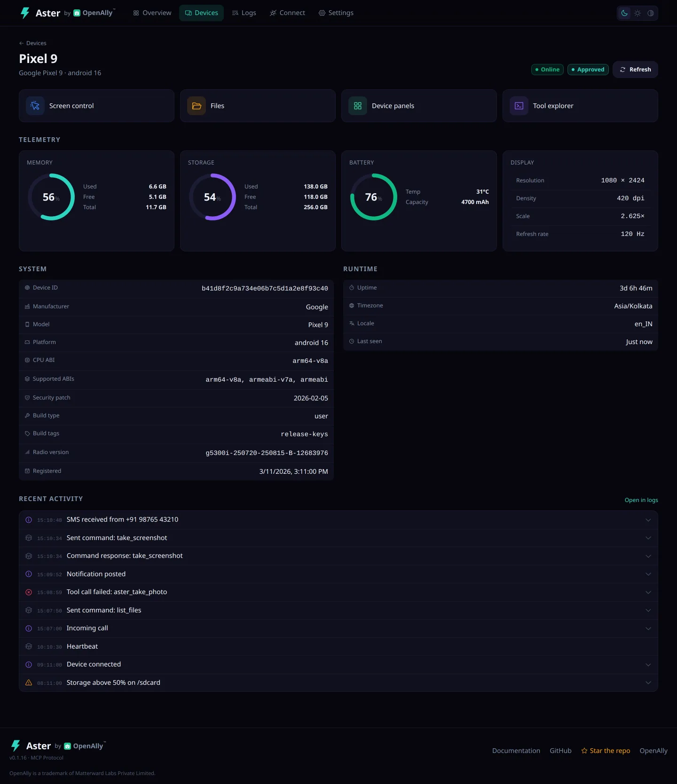Click the Files folder icon
Viewport: 677px width, 784px height.
(197, 106)
